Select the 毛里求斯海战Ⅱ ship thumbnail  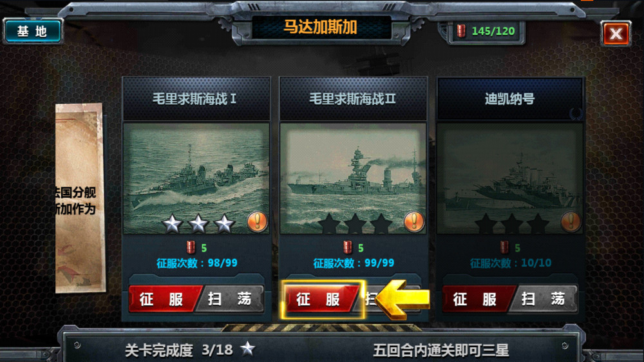[x=353, y=178]
